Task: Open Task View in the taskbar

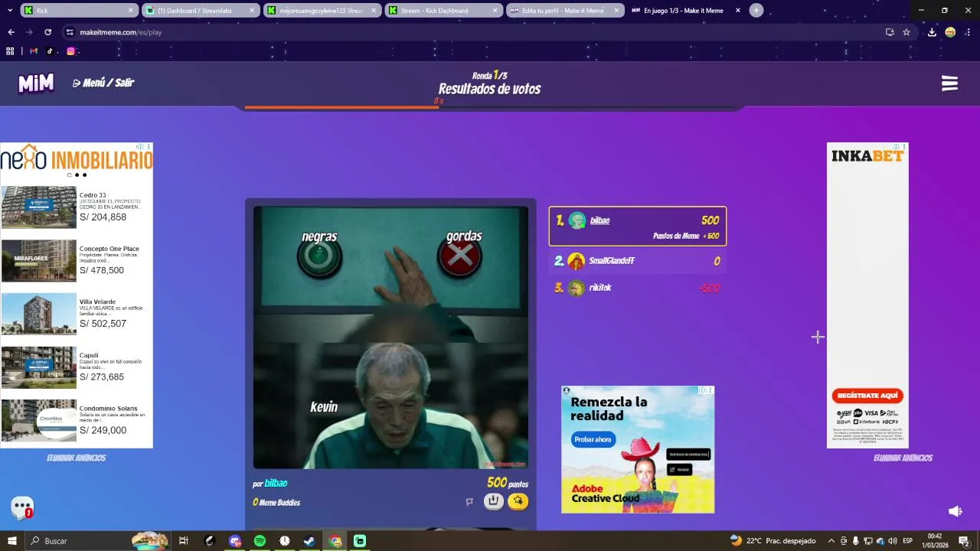Action: (x=184, y=541)
